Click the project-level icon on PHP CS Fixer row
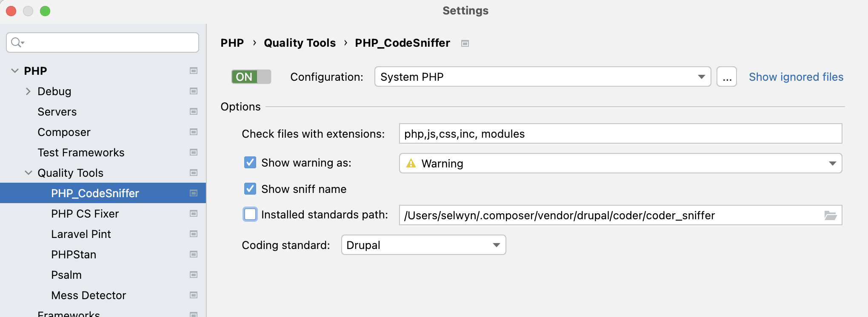 point(194,213)
